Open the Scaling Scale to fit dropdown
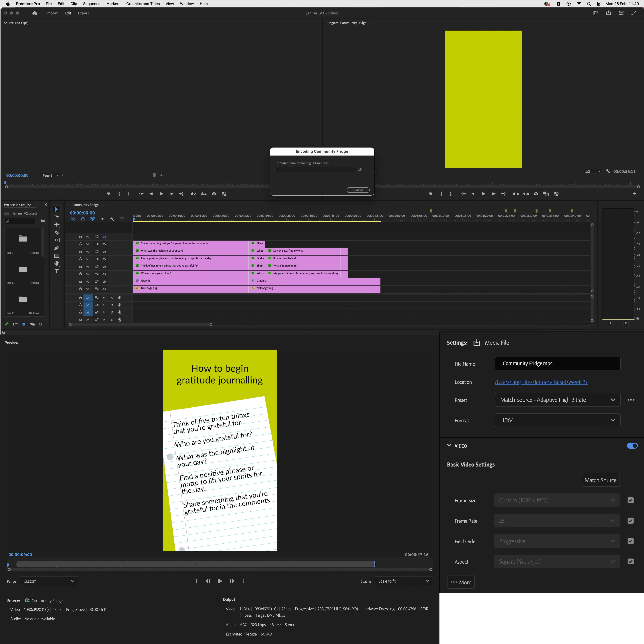Screen dimensions: 644x644 click(x=403, y=581)
